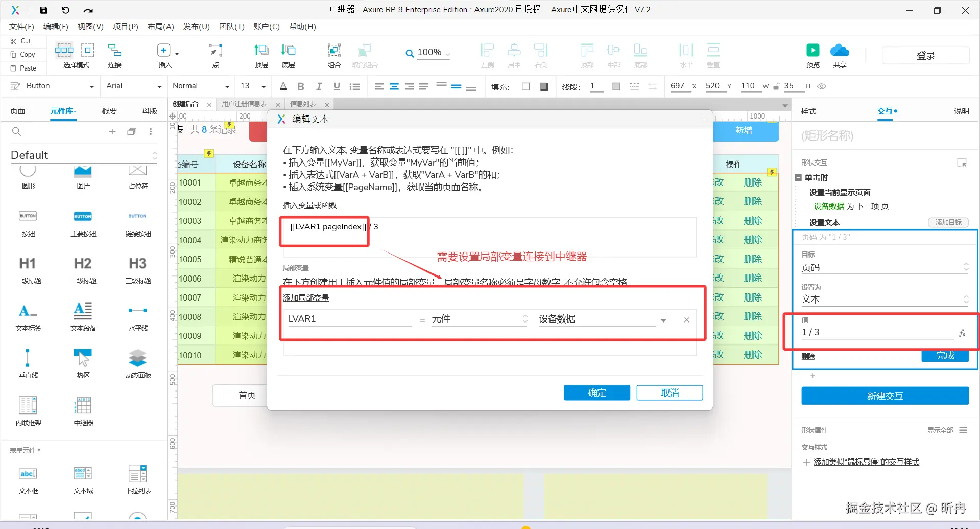Viewport: 980px width, 529px height.
Task: Toggle widget visibility eye icon
Action: [x=822, y=86]
